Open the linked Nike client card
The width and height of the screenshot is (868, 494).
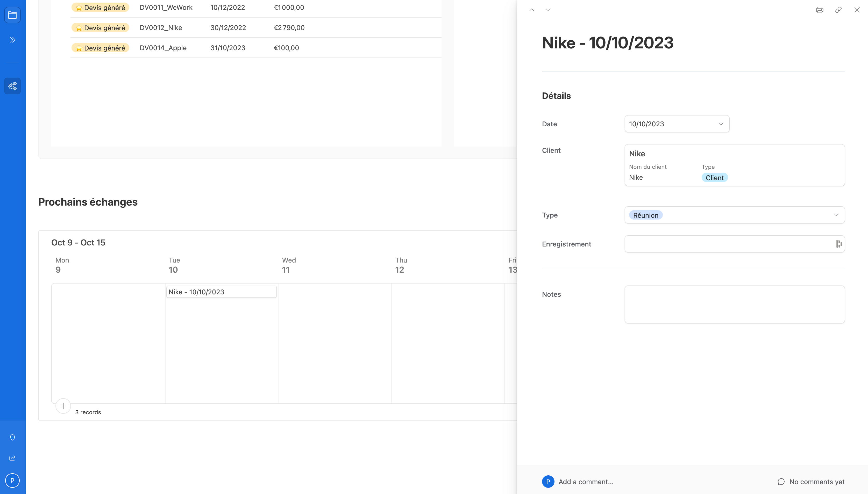click(x=734, y=165)
